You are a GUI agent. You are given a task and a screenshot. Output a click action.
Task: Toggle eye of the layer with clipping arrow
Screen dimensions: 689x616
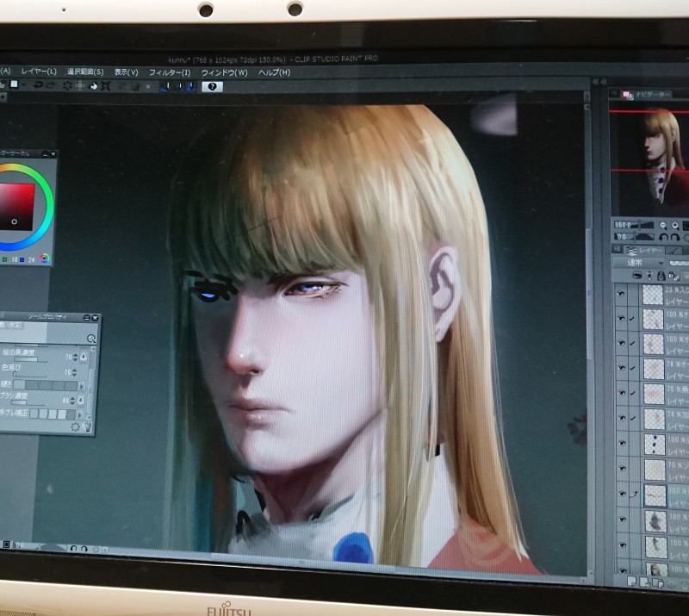tap(622, 494)
